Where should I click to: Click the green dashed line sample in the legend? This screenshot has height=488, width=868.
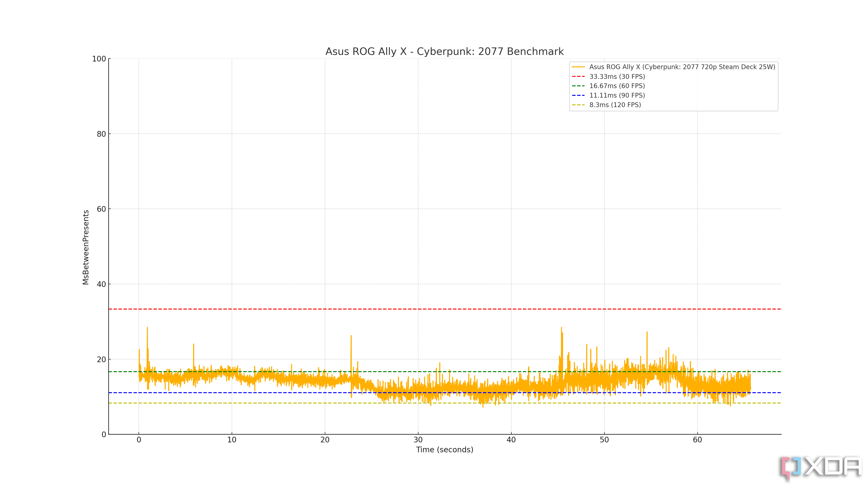(578, 86)
